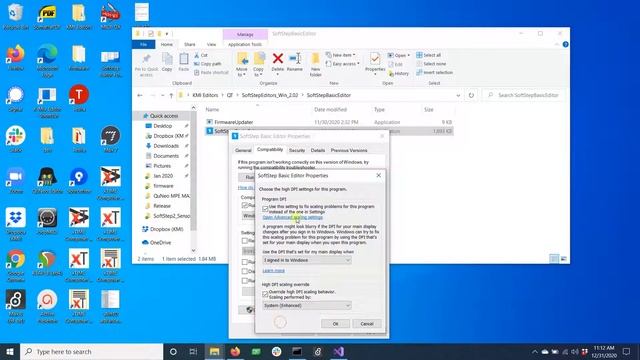Toggle 'Override high DPI scaling behavior' checkbox
Screen dimensions: 640x360
[265, 294]
